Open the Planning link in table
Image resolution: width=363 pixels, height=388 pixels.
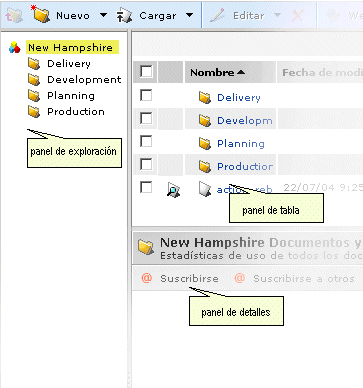pyautogui.click(x=241, y=144)
